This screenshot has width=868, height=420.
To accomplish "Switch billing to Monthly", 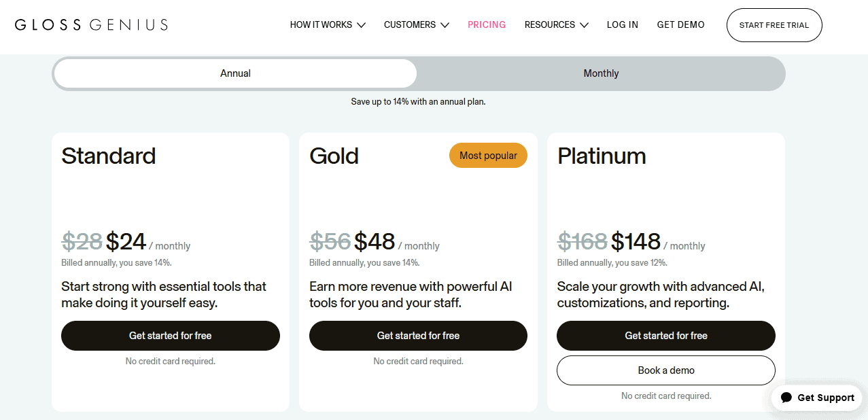I will (x=601, y=73).
